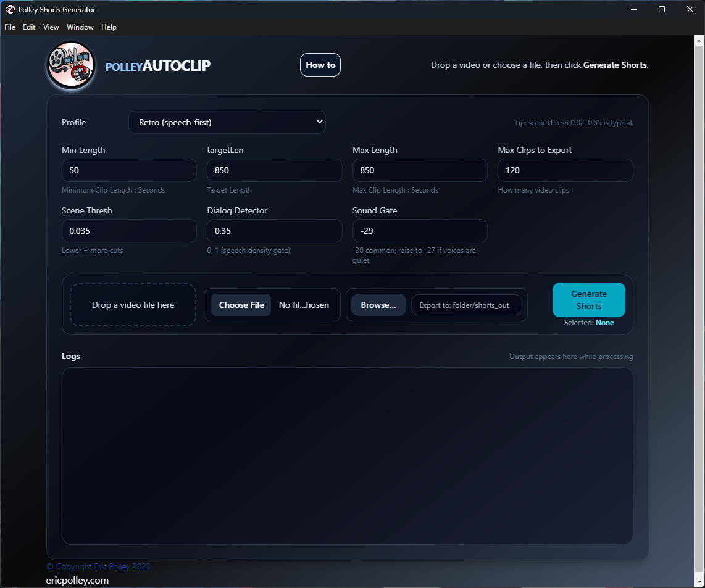Image resolution: width=705 pixels, height=588 pixels.
Task: Open the View menu
Action: click(x=51, y=27)
